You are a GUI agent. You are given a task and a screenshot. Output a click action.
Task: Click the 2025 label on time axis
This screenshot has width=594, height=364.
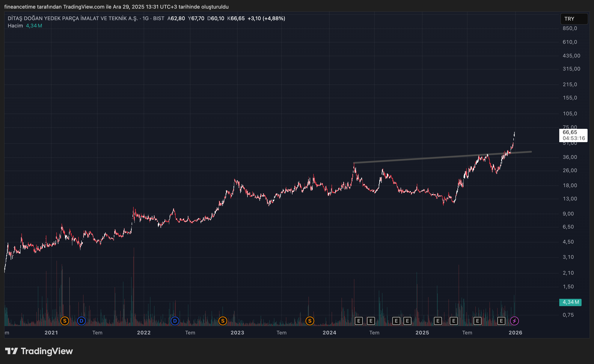click(x=422, y=333)
